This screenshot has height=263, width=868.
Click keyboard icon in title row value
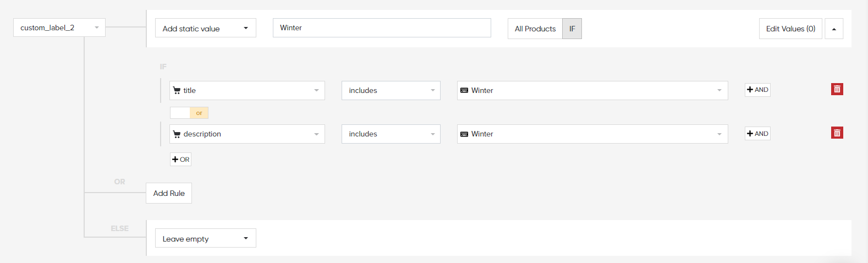click(464, 90)
